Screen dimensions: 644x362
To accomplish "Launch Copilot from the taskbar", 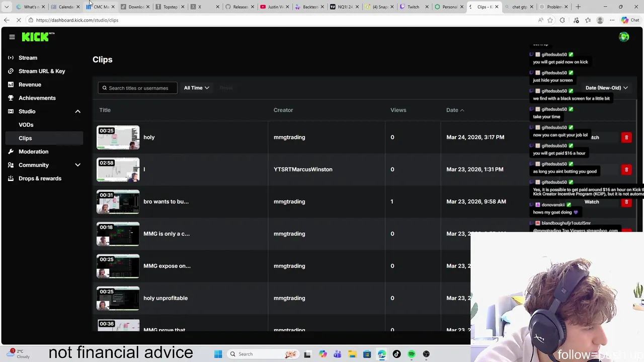I will [323, 354].
